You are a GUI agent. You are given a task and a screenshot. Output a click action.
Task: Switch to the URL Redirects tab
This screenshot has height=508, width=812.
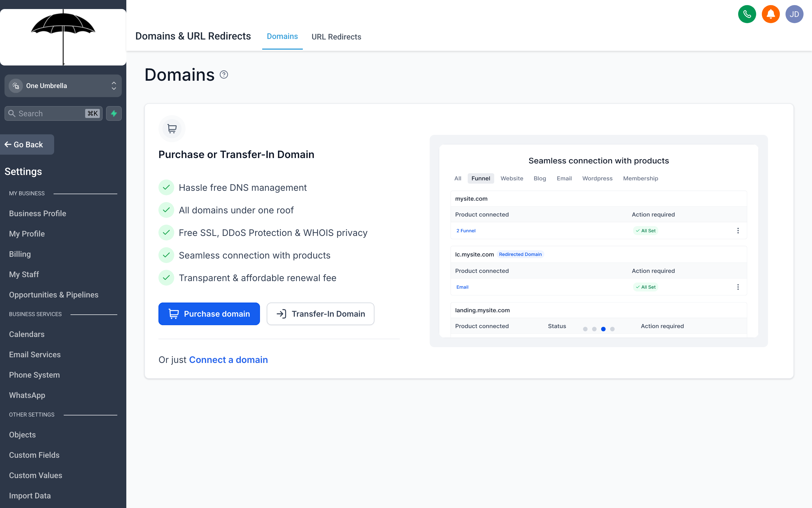tap(336, 37)
